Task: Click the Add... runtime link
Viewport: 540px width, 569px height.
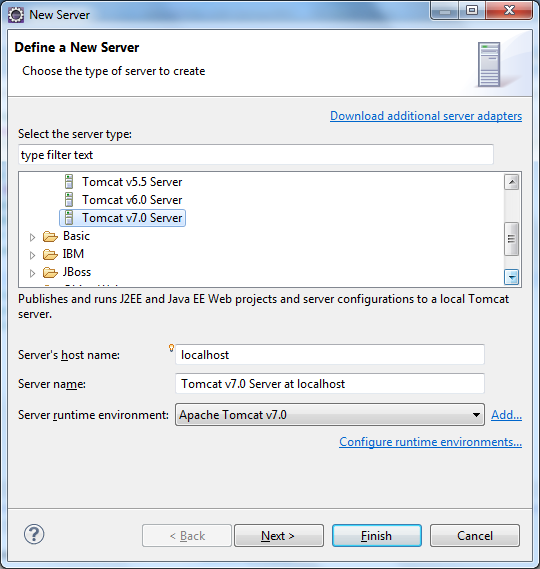Action: pyautogui.click(x=506, y=414)
